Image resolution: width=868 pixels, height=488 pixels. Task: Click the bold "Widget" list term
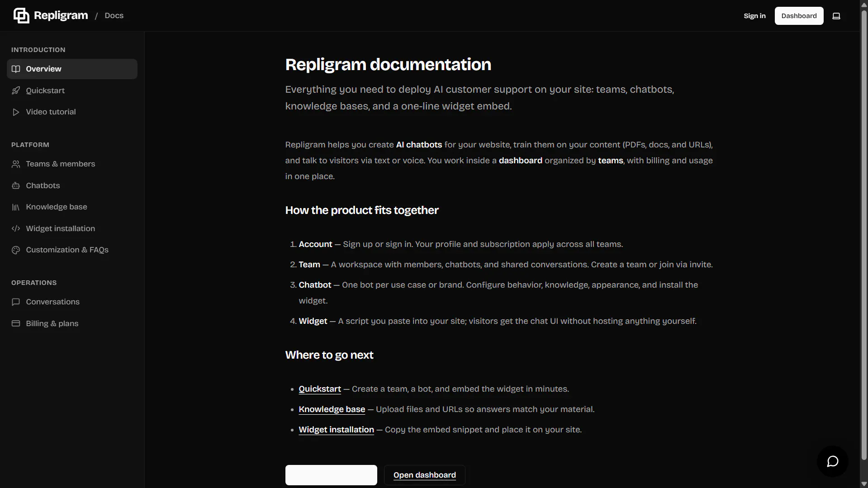pyautogui.click(x=313, y=321)
